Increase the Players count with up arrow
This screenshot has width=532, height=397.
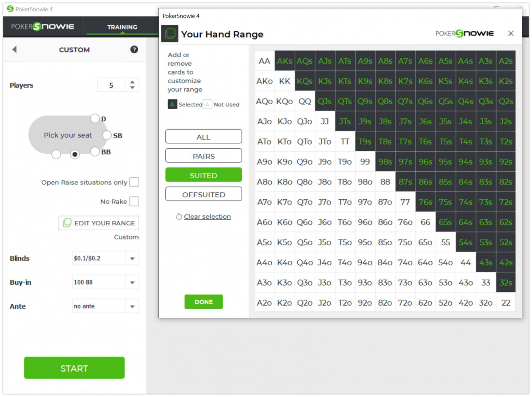132,82
